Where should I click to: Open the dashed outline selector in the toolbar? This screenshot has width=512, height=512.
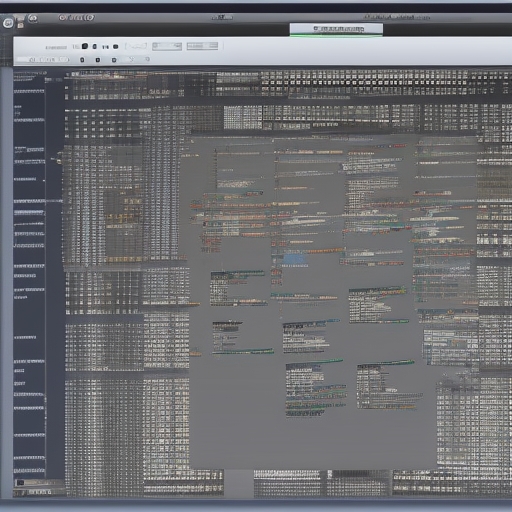point(136,46)
